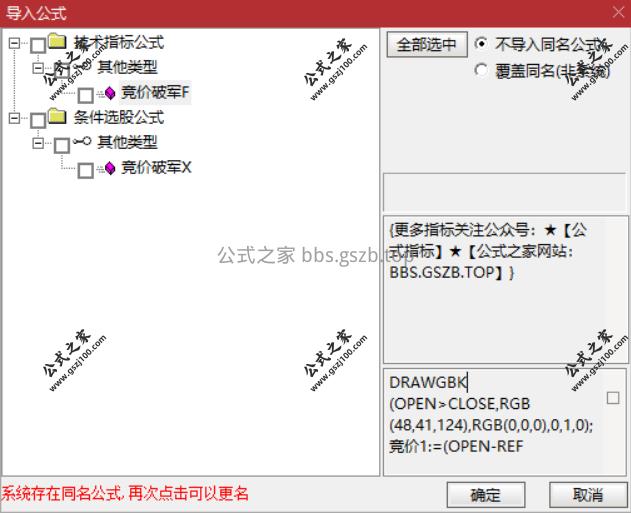
Task: Click the 全部选中 button
Action: (x=427, y=44)
